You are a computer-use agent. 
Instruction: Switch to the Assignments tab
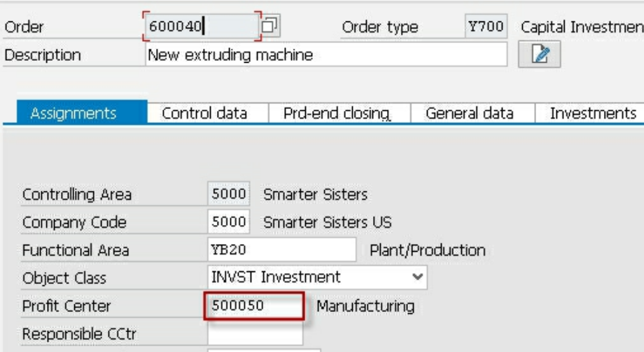(x=73, y=113)
